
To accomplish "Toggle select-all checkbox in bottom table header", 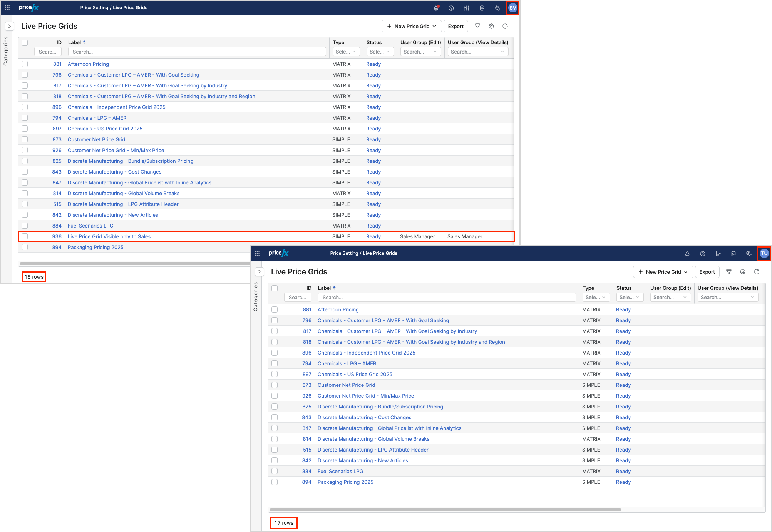I will click(275, 288).
